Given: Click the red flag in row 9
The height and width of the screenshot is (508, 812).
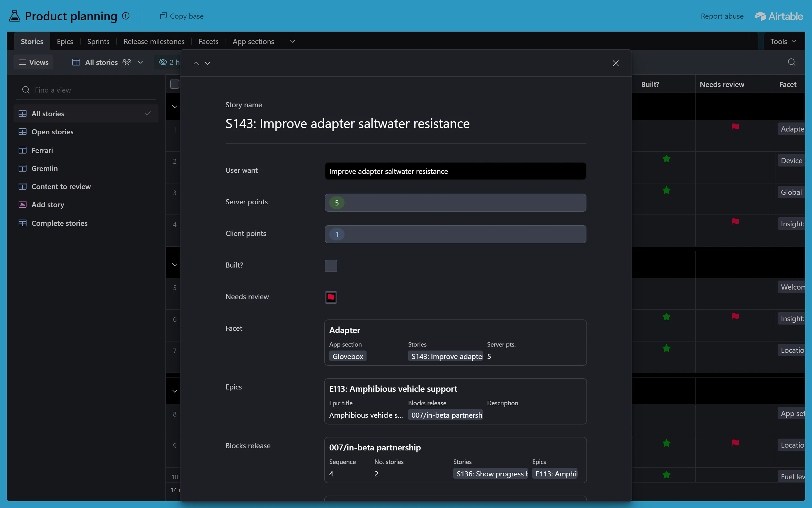Looking at the screenshot, I should click(735, 443).
